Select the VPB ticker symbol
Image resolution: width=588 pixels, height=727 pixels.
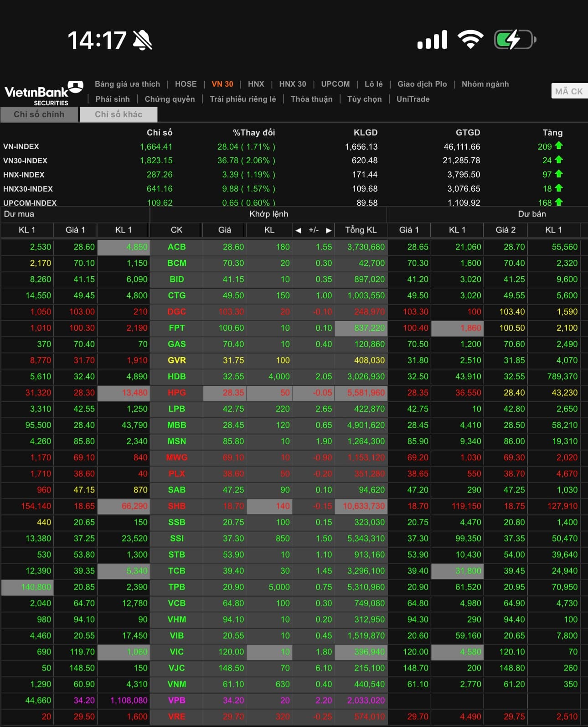(x=176, y=700)
